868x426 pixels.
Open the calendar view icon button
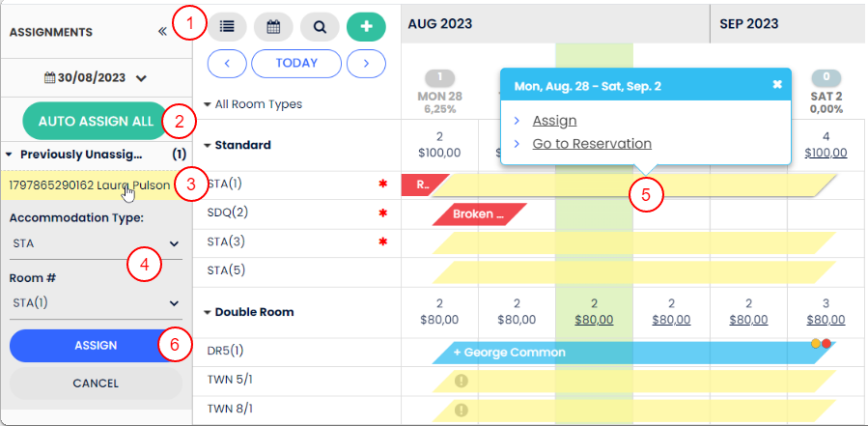point(273,26)
